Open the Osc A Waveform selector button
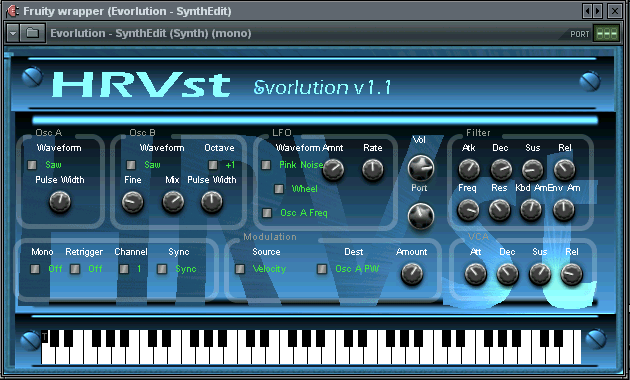Viewport: 630px width, 380px height. (32, 165)
